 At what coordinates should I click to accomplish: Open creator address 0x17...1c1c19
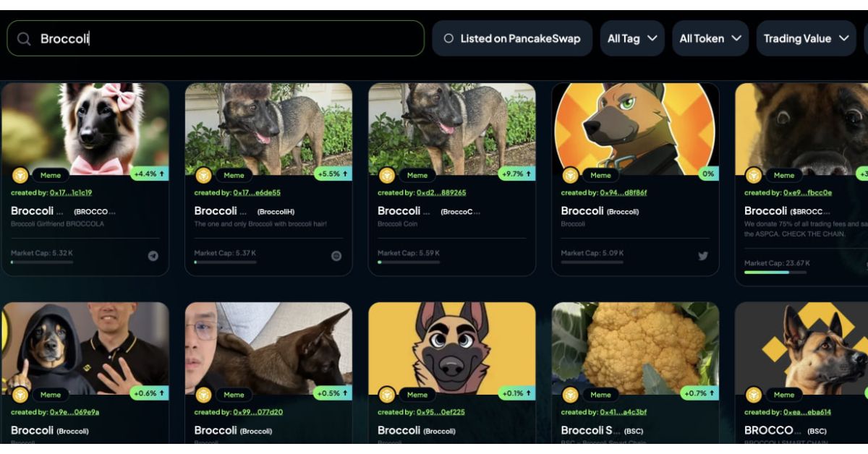(x=71, y=193)
